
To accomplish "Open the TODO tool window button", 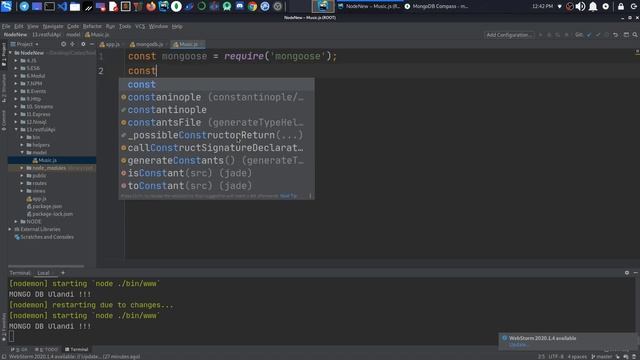I will click(46, 349).
